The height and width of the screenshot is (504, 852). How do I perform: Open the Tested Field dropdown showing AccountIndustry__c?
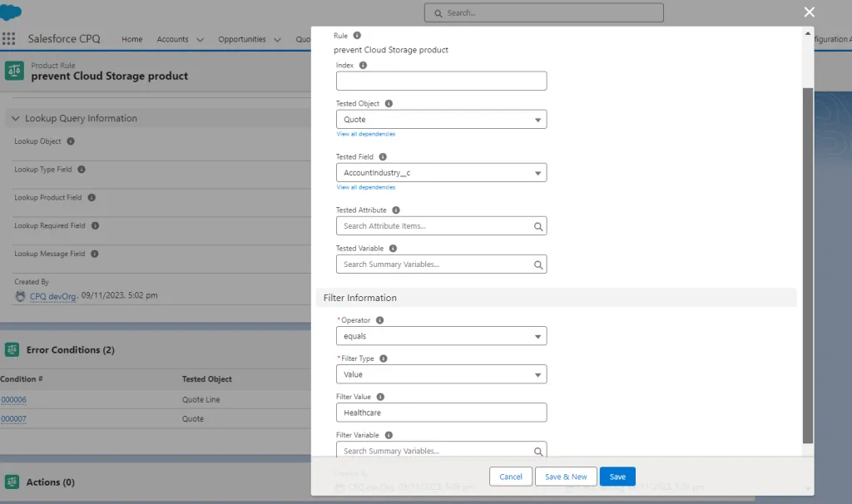(x=441, y=173)
